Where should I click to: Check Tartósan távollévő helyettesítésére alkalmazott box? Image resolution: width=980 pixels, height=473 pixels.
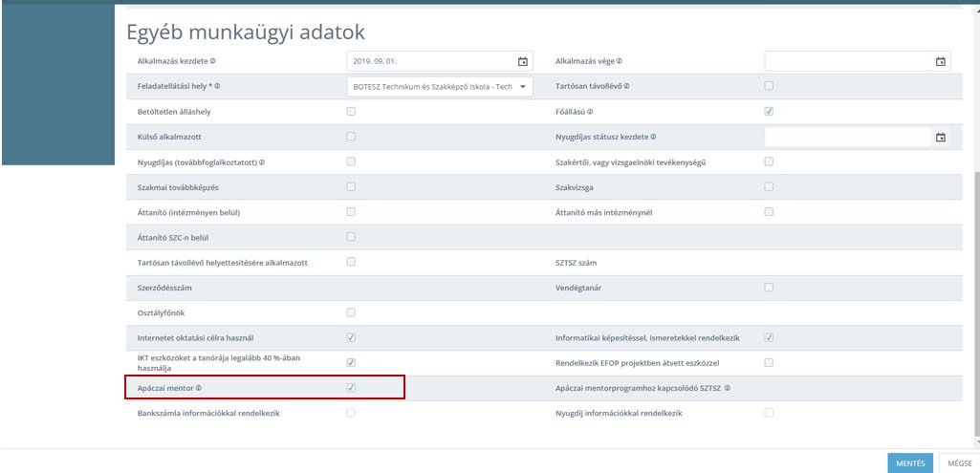351,262
